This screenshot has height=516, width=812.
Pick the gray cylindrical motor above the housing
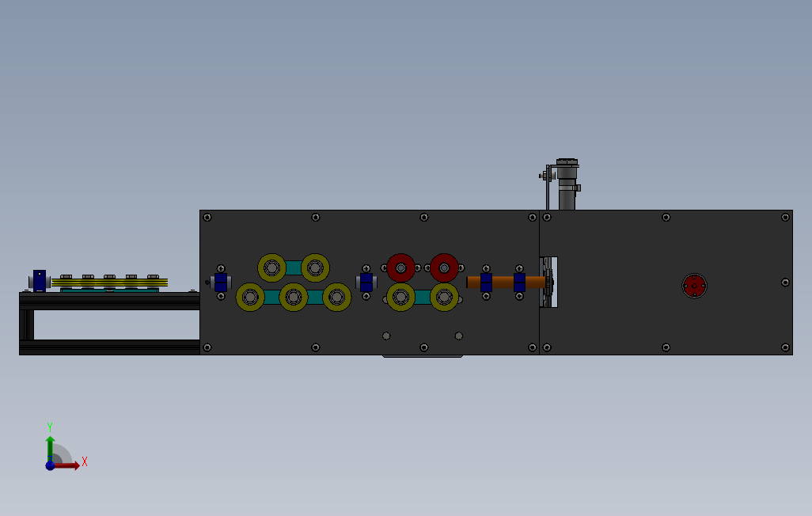[x=567, y=184]
